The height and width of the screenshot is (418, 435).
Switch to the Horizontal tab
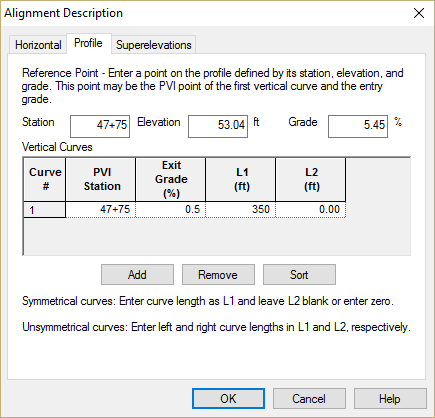point(38,45)
